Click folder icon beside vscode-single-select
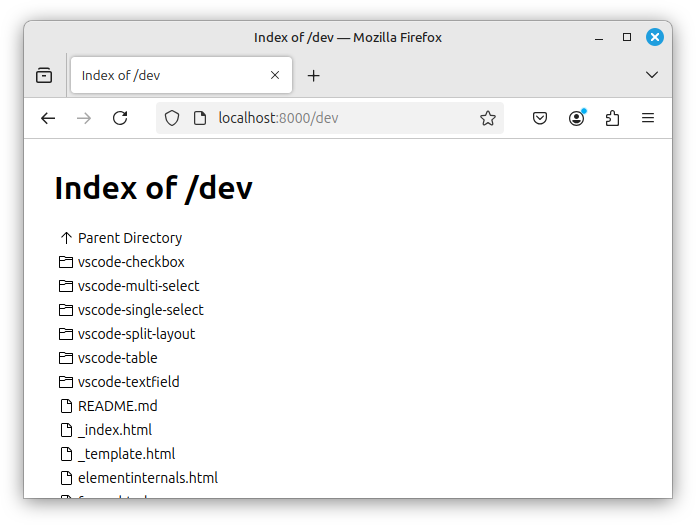Viewport: 696px width, 525px height. point(66,310)
